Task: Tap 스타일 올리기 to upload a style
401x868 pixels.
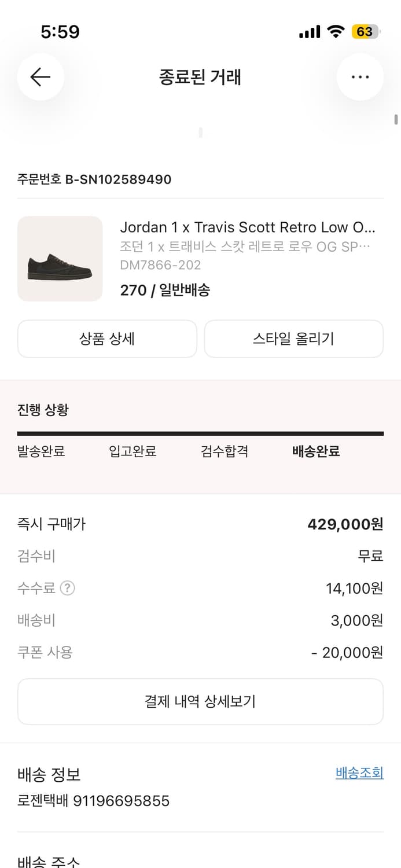Action: coord(293,339)
